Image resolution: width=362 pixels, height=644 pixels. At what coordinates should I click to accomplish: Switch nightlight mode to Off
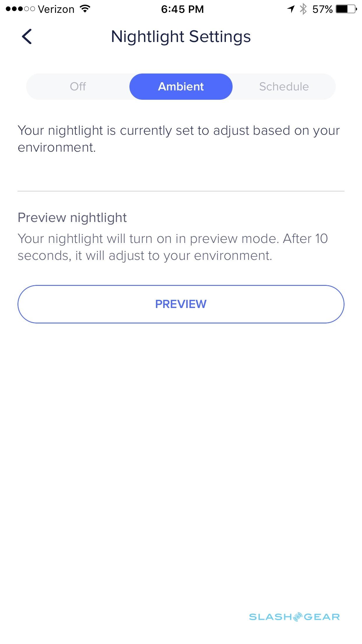pos(78,87)
